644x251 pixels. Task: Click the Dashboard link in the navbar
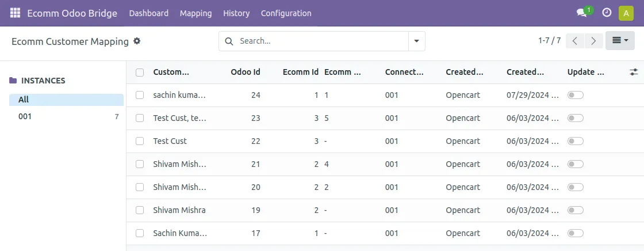pyautogui.click(x=148, y=13)
